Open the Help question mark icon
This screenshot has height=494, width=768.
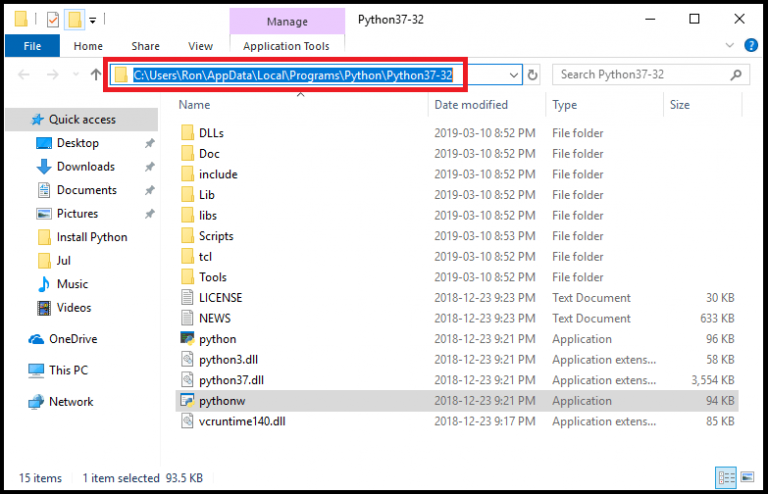751,46
